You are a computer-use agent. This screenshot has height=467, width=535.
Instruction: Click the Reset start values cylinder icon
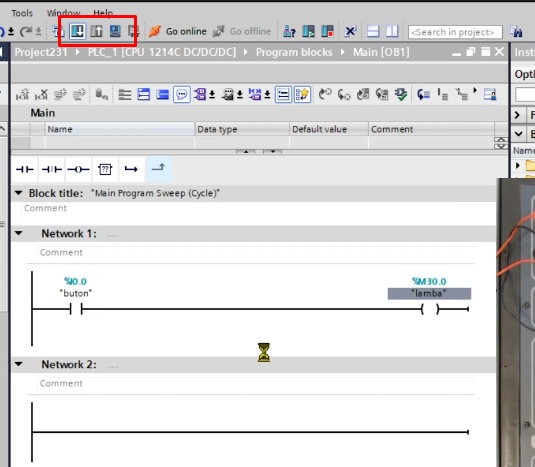pos(101,94)
